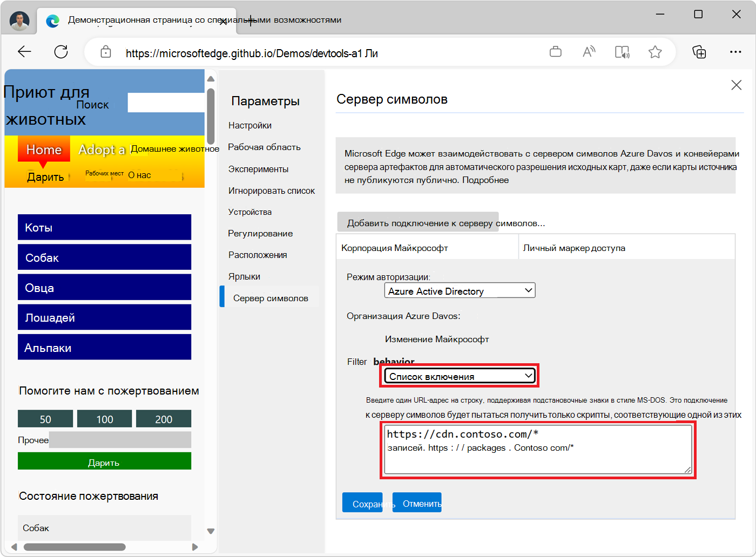Choose the 200 donation amount
This screenshot has width=756, height=557.
tap(164, 419)
